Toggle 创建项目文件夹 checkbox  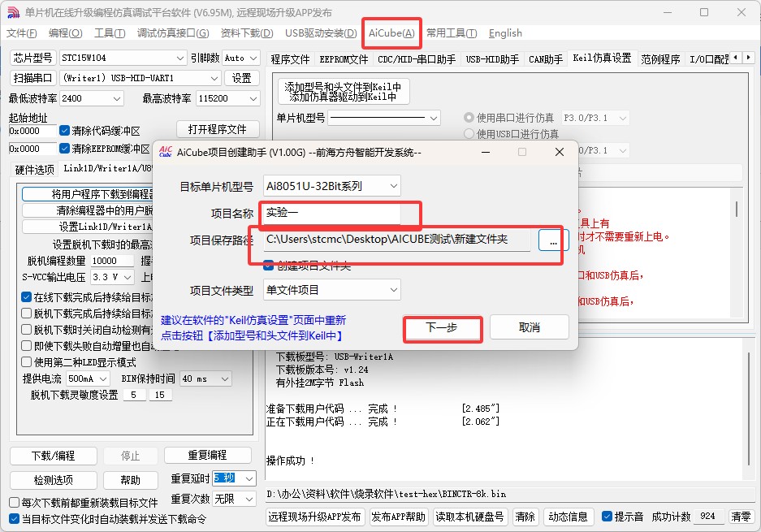[268, 266]
